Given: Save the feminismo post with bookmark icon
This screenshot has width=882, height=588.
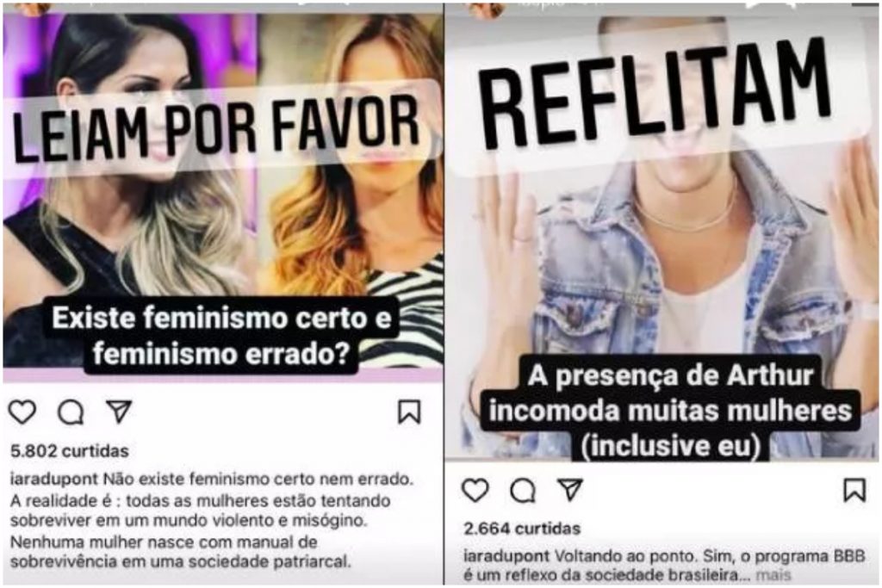Looking at the screenshot, I should (x=409, y=412).
